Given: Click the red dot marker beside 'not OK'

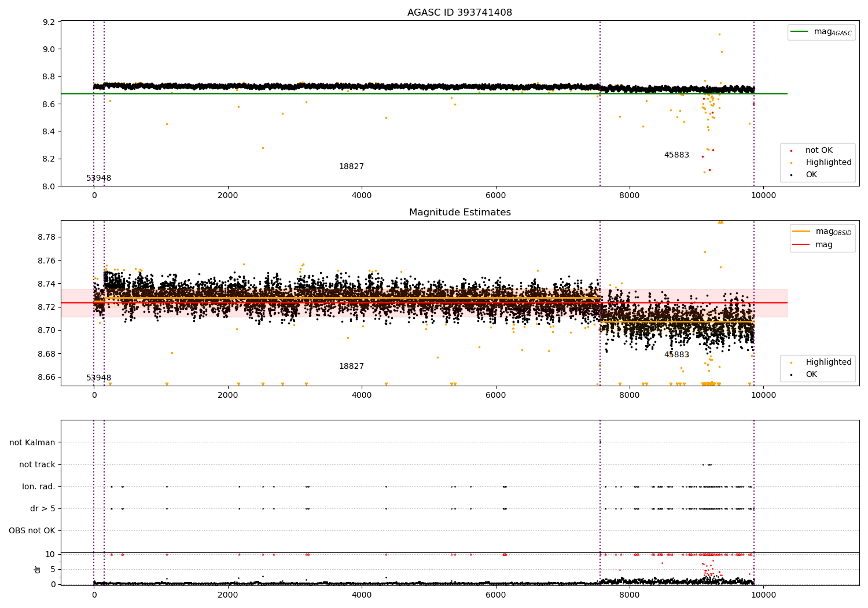Looking at the screenshot, I should (791, 151).
